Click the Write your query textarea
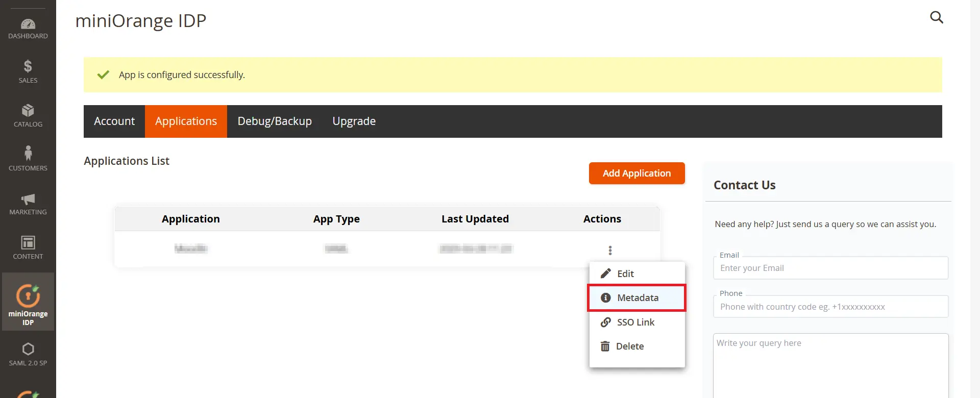980x398 pixels. point(830,366)
